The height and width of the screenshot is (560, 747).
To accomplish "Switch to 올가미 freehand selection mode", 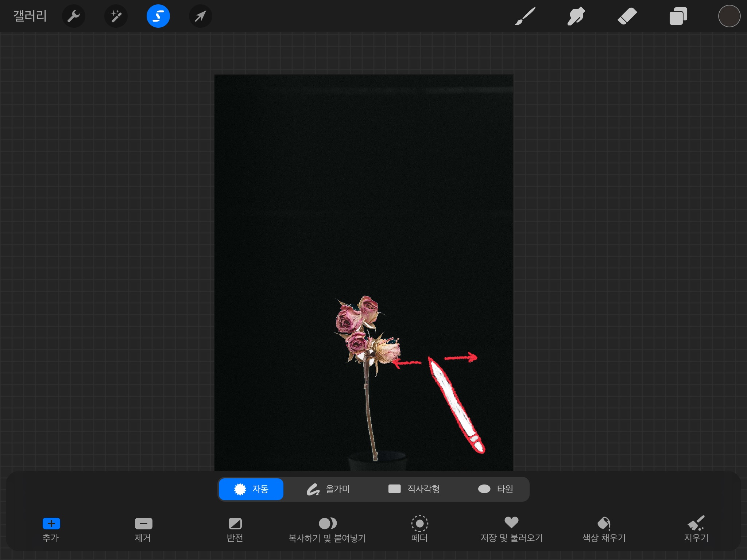I will (x=328, y=489).
